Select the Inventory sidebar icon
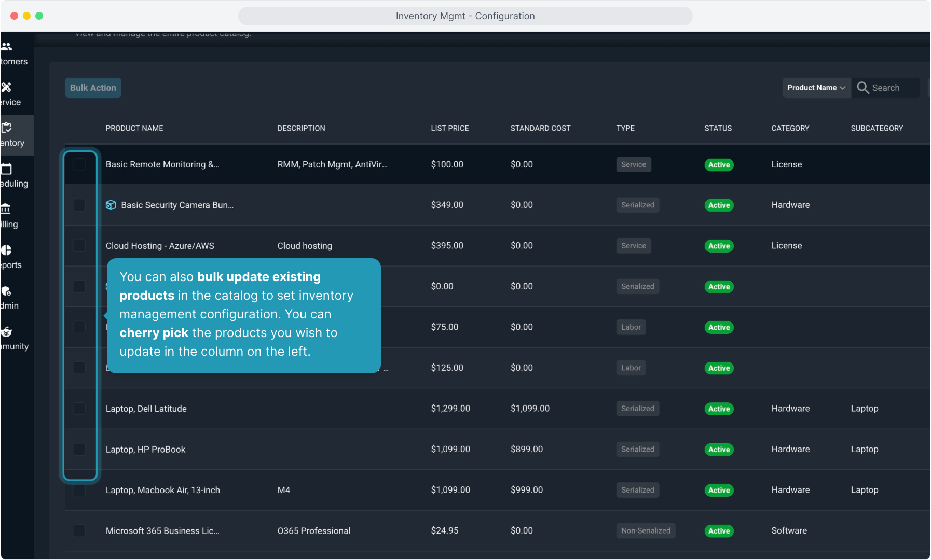Viewport: 931px width, 560px height. pos(7,128)
